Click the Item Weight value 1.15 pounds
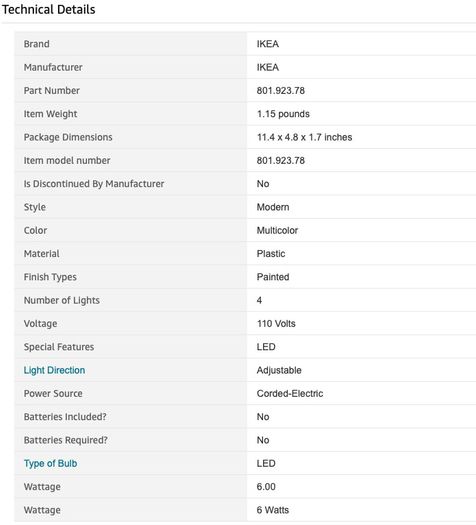 (x=283, y=114)
